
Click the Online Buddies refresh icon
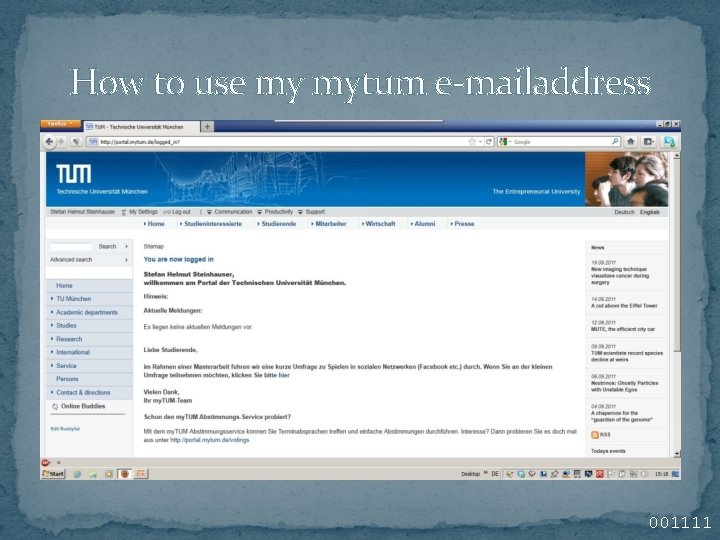pos(55,406)
